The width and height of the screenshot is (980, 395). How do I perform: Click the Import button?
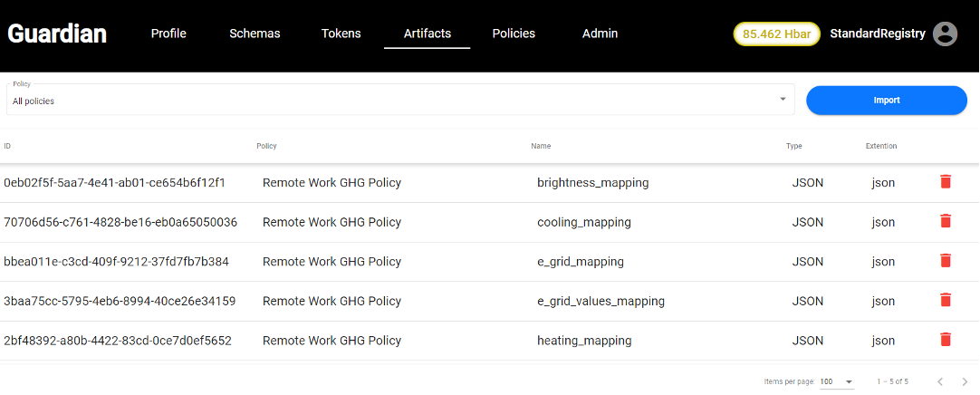coord(886,101)
